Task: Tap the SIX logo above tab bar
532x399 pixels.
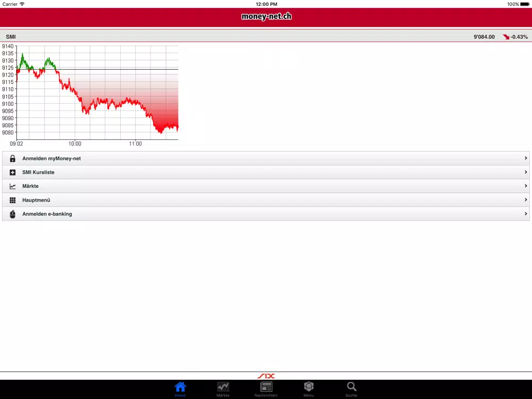Action: coord(266,376)
